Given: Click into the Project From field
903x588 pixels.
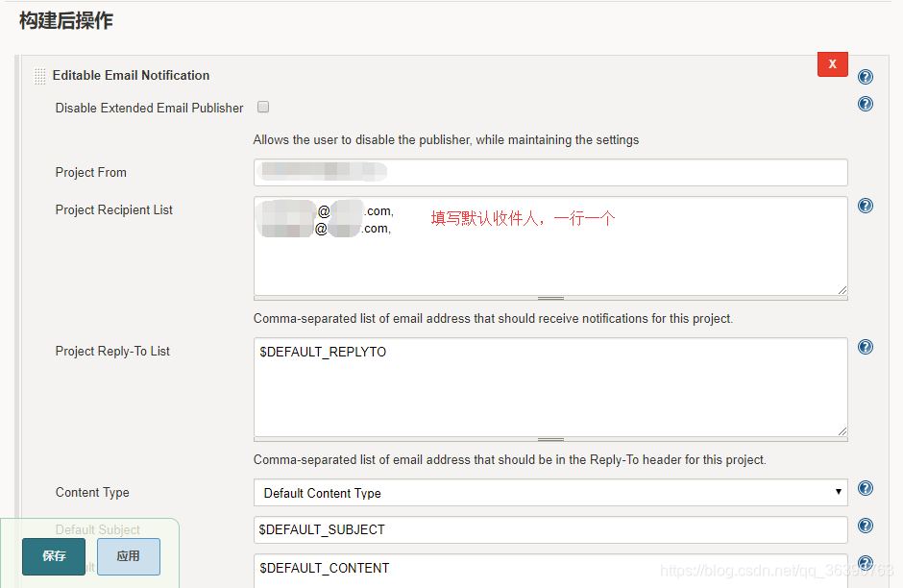Looking at the screenshot, I should (x=550, y=172).
